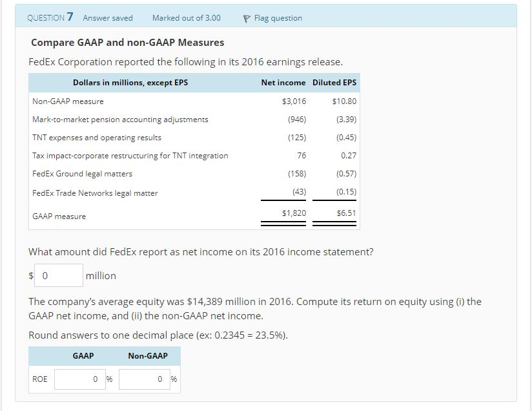This screenshot has width=532, height=411.
Task: Click the 0.27 diluted EPS cell
Action: point(349,156)
